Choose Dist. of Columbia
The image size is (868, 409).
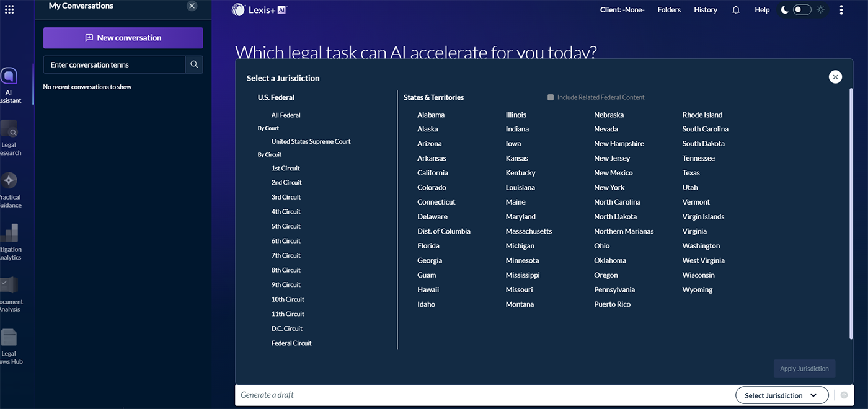point(444,232)
